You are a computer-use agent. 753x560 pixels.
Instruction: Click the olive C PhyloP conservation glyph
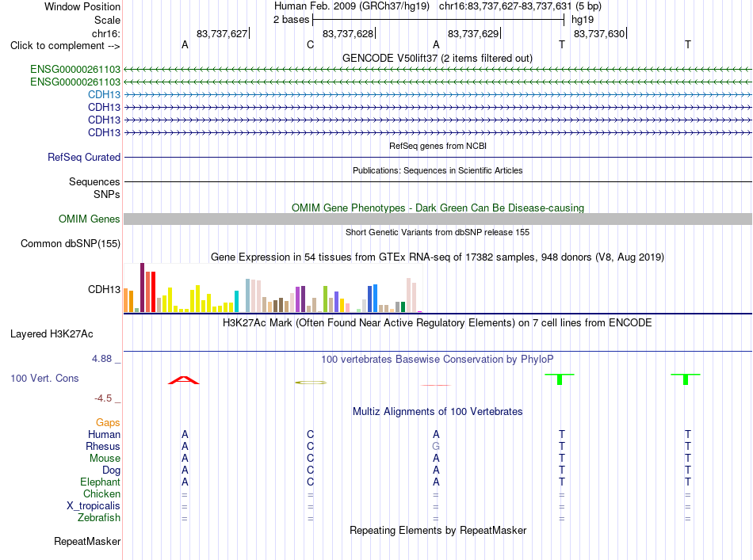pos(311,383)
